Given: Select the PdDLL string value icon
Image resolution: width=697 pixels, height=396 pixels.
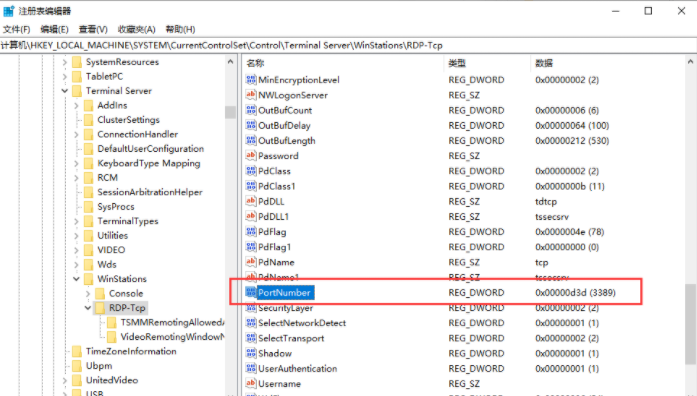Looking at the screenshot, I should click(x=251, y=201).
